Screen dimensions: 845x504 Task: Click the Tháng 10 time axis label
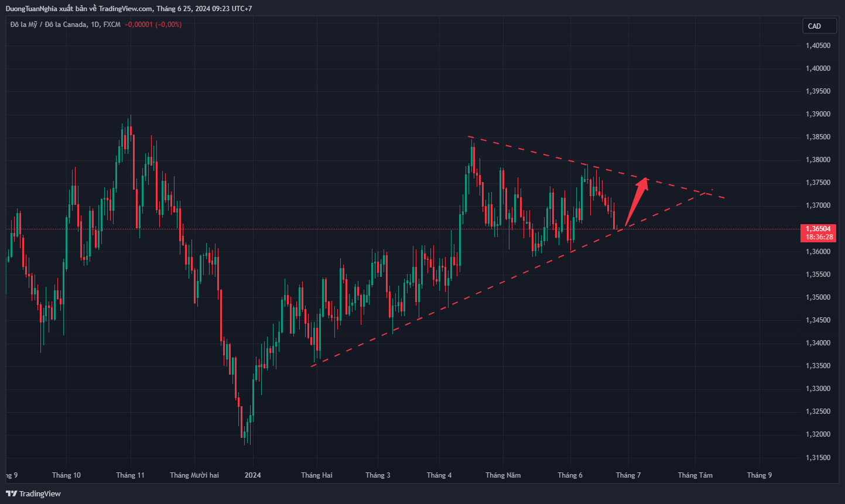(x=66, y=475)
